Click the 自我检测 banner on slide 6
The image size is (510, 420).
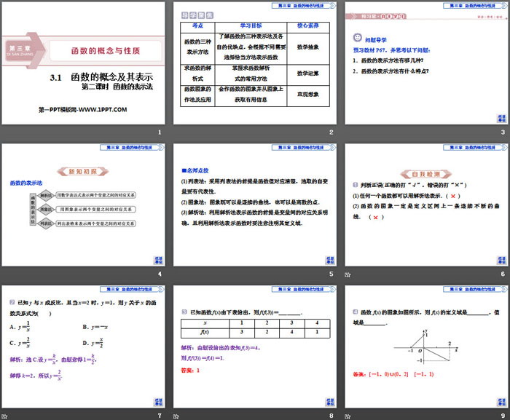pos(424,175)
